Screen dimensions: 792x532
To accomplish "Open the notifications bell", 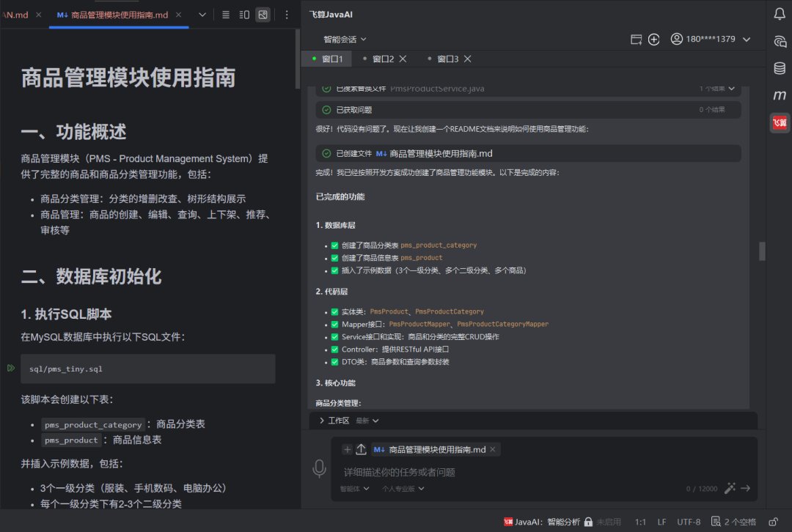I will click(x=780, y=14).
